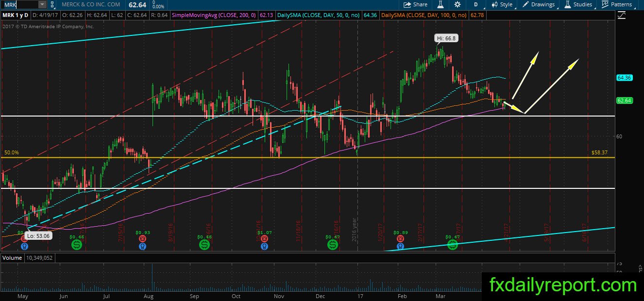Click the chart-line icon below Patterns
The image size is (644, 301).
pyautogui.click(x=621, y=16)
